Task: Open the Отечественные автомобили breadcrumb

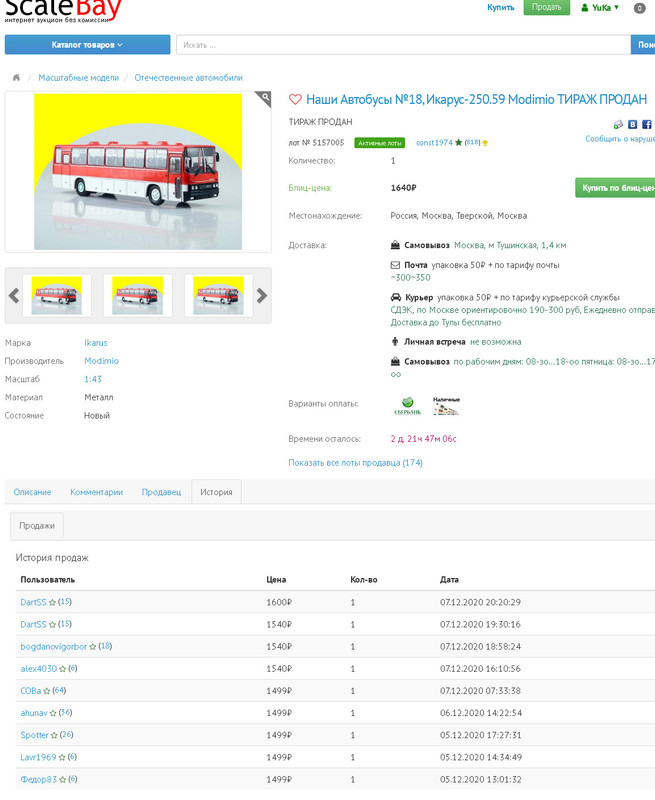Action: 188,78
